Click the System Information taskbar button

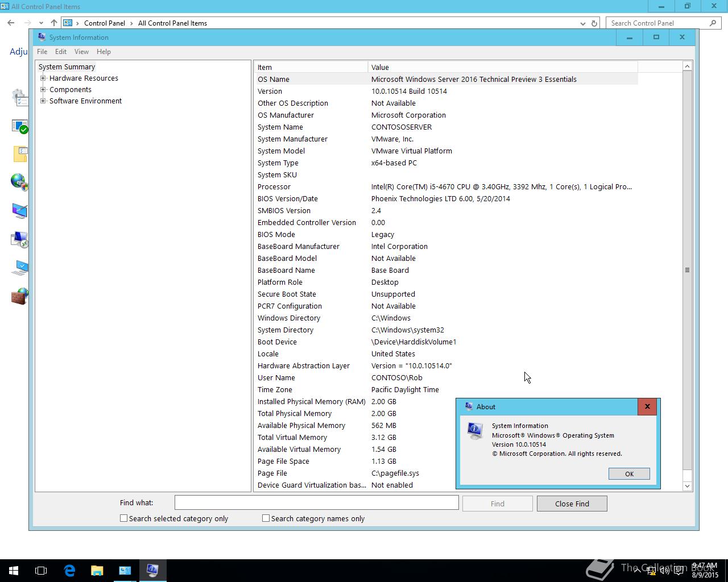click(x=152, y=571)
